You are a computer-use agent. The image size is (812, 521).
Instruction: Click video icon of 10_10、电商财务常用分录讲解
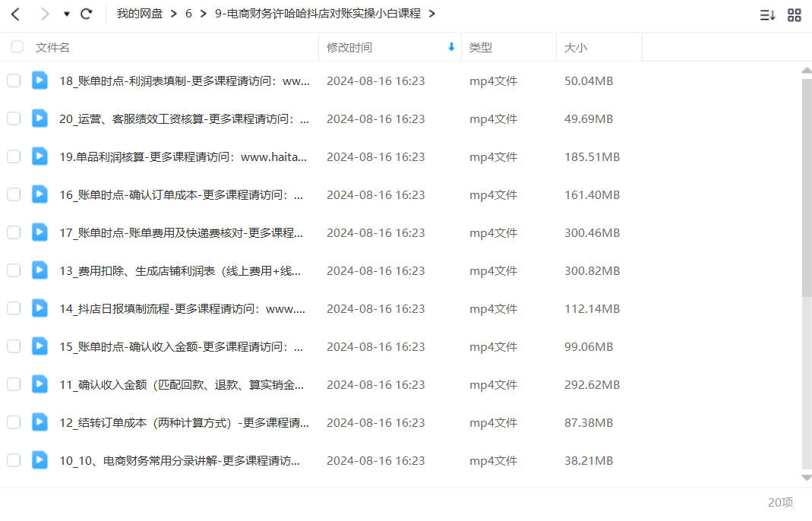[x=39, y=460]
